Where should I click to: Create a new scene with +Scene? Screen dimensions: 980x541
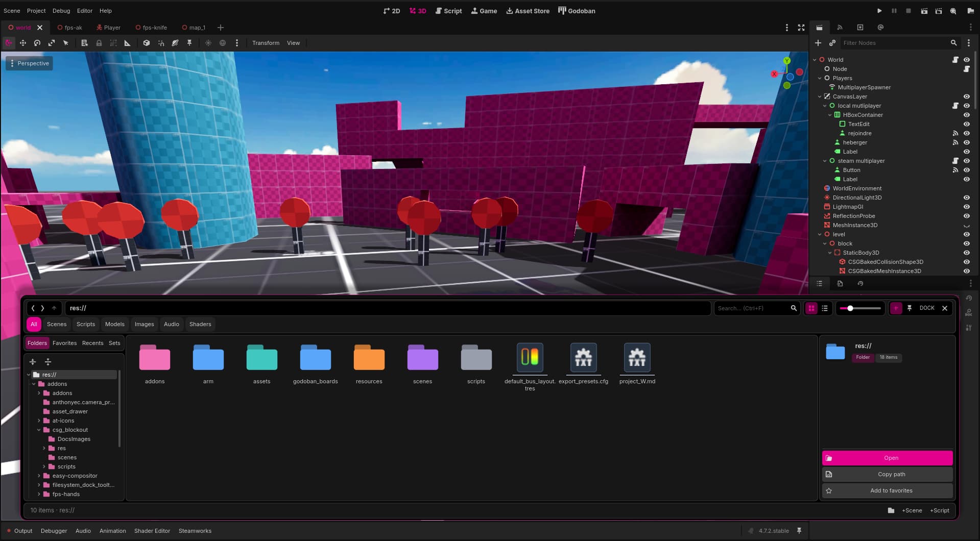pos(912,510)
